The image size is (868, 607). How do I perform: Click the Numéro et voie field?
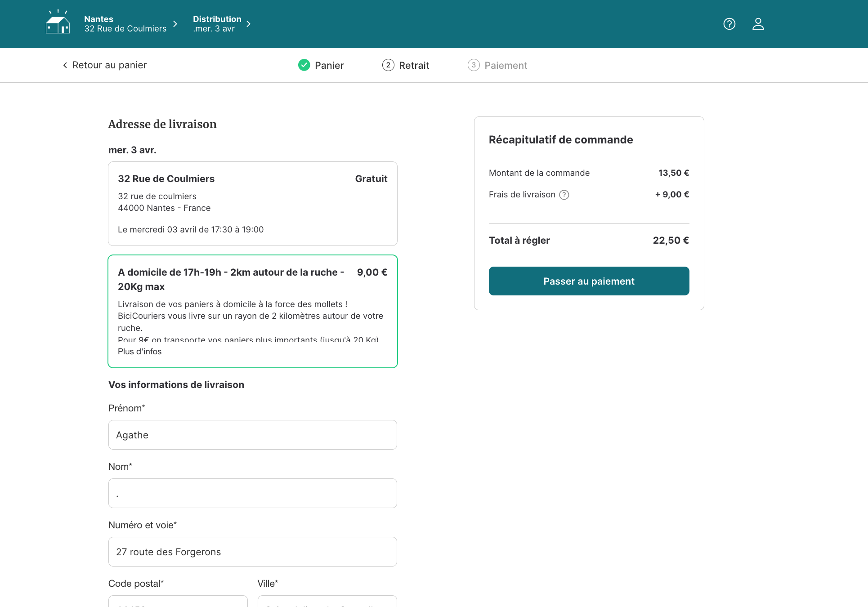click(253, 552)
